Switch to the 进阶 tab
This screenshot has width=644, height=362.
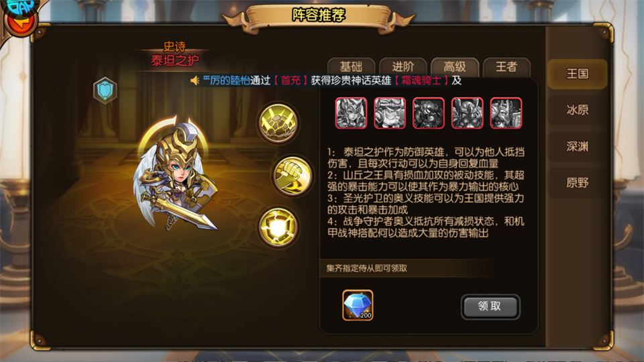pyautogui.click(x=403, y=66)
